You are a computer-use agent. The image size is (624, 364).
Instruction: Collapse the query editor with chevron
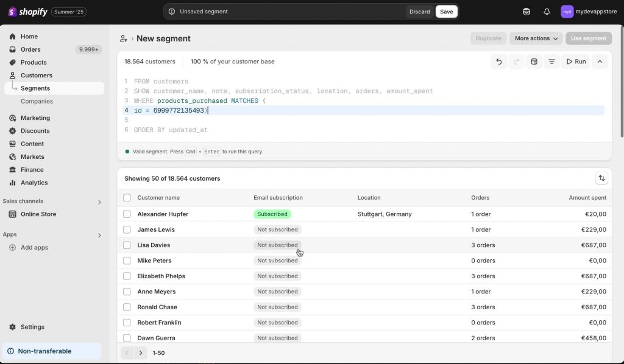point(600,61)
